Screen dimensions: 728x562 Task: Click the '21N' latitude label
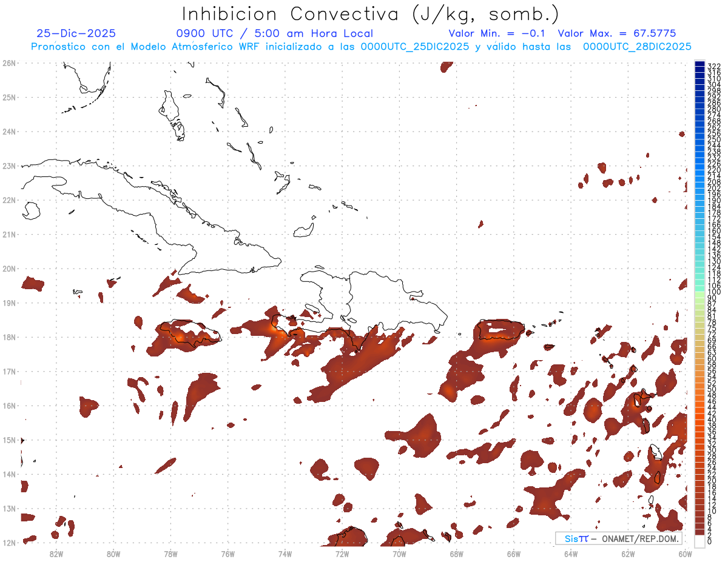click(9, 234)
